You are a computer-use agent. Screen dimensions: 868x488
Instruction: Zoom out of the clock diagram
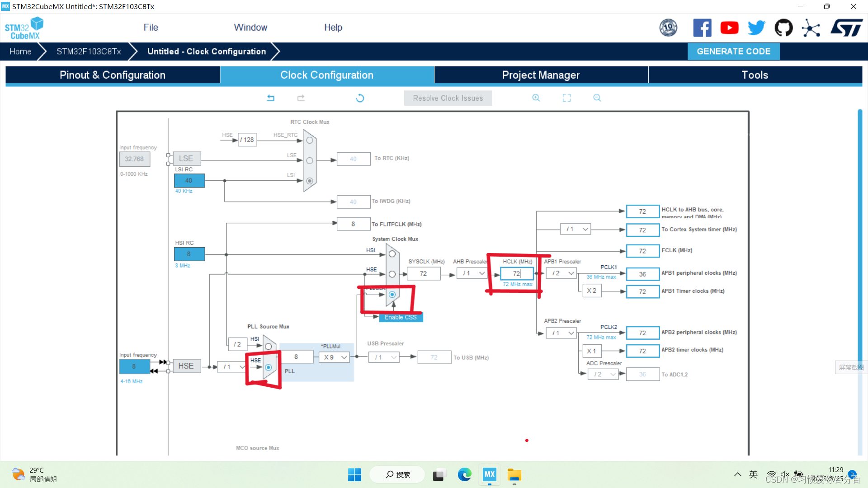(597, 98)
